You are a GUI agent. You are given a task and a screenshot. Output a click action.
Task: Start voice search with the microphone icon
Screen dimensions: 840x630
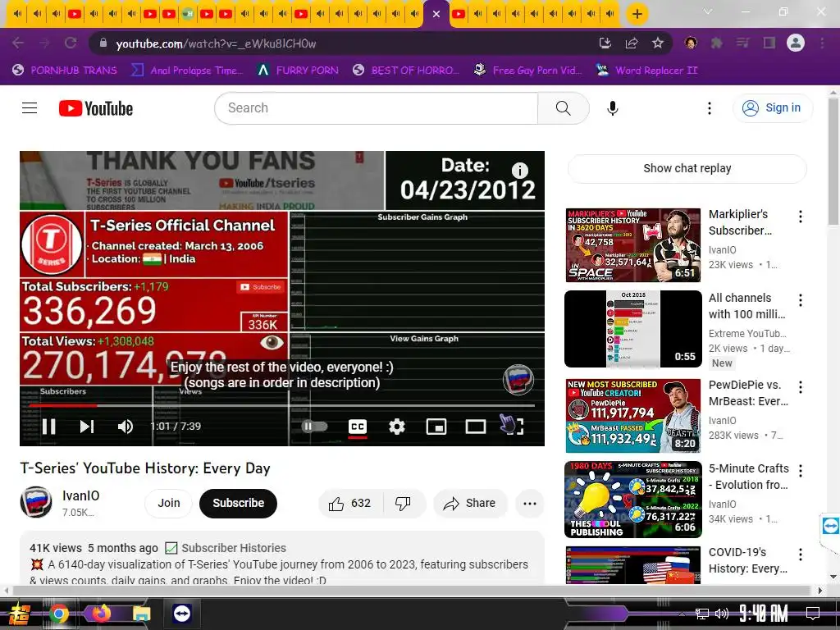612,108
